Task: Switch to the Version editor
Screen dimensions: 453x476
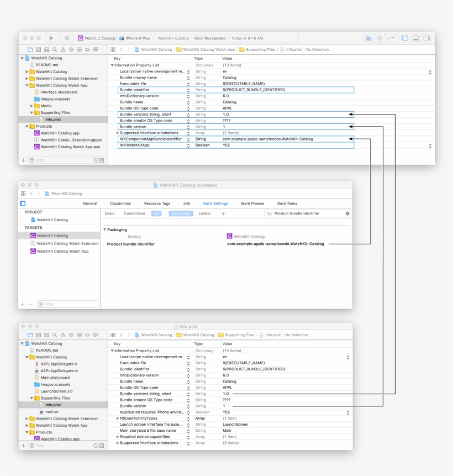Action: coord(391,38)
